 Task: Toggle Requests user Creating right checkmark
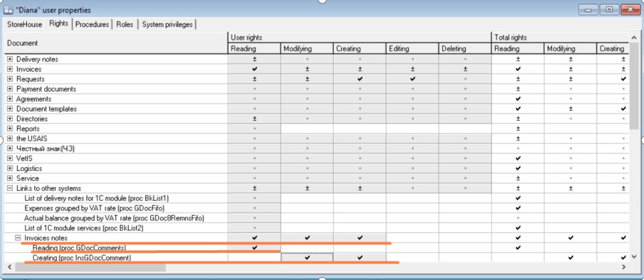tap(360, 79)
